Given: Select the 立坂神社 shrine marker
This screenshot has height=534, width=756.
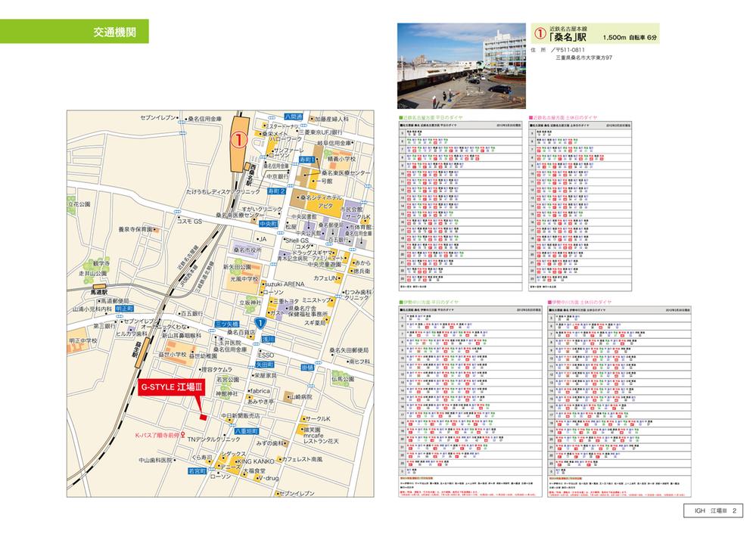Looking at the screenshot, I should [x=250, y=300].
